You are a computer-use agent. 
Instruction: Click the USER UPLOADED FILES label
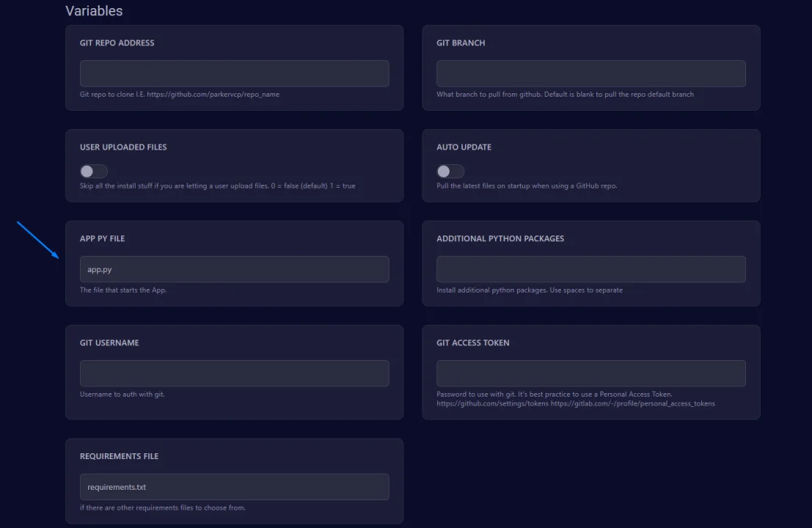[x=123, y=147]
